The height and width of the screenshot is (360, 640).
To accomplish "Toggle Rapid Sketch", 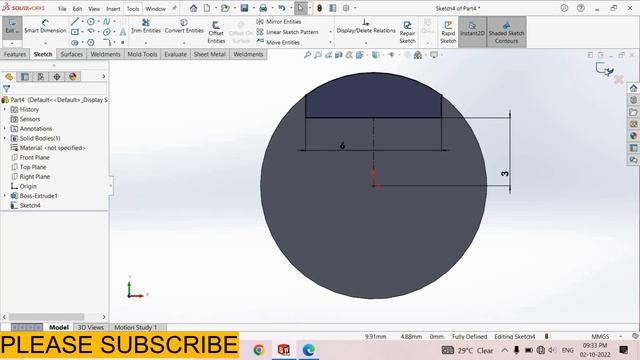I will tap(448, 32).
